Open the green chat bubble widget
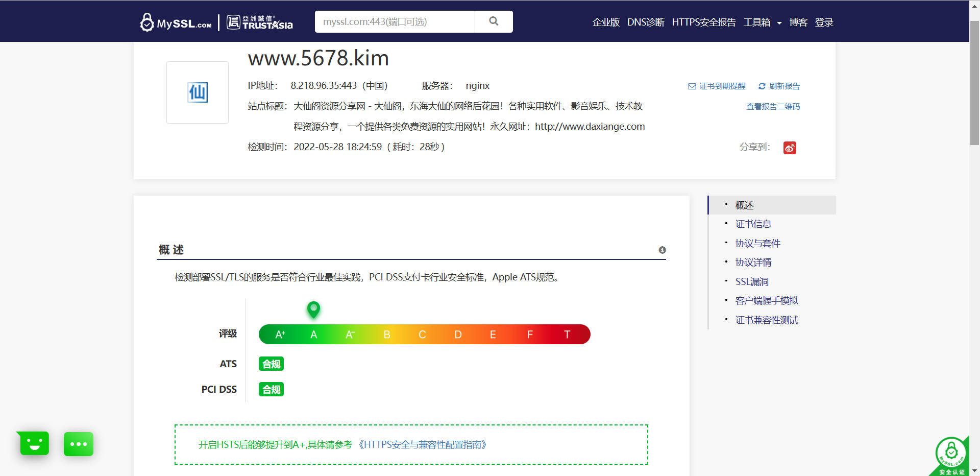980x476 pixels. click(x=79, y=444)
